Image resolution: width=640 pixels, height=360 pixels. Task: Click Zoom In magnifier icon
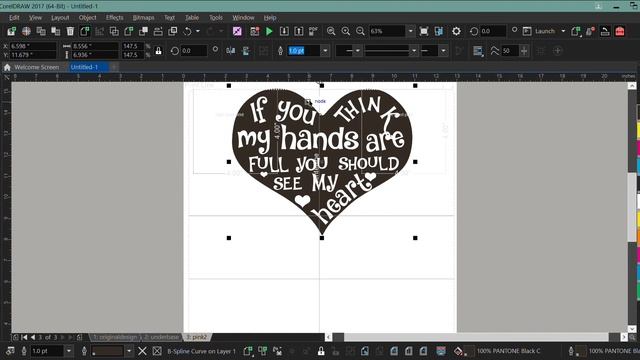click(346, 31)
